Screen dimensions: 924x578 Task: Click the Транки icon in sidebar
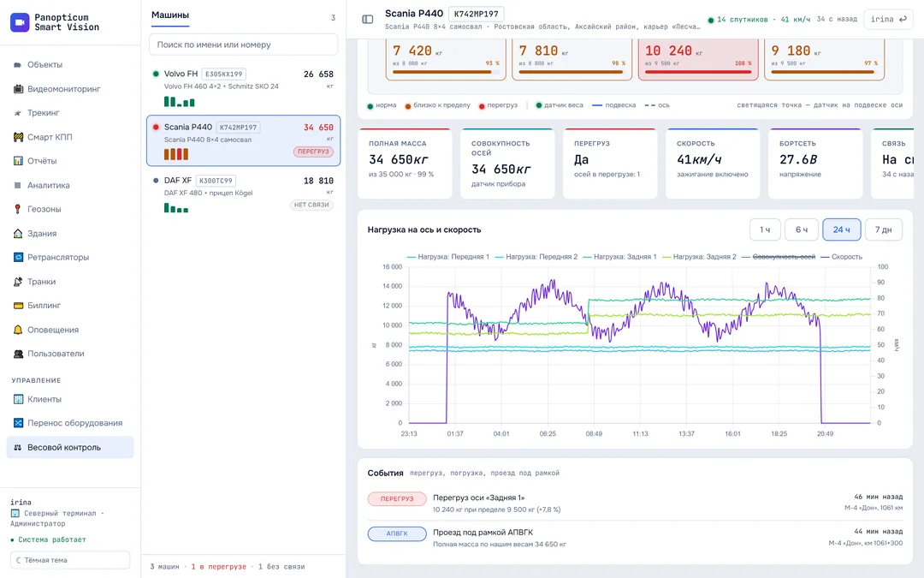pyautogui.click(x=18, y=282)
